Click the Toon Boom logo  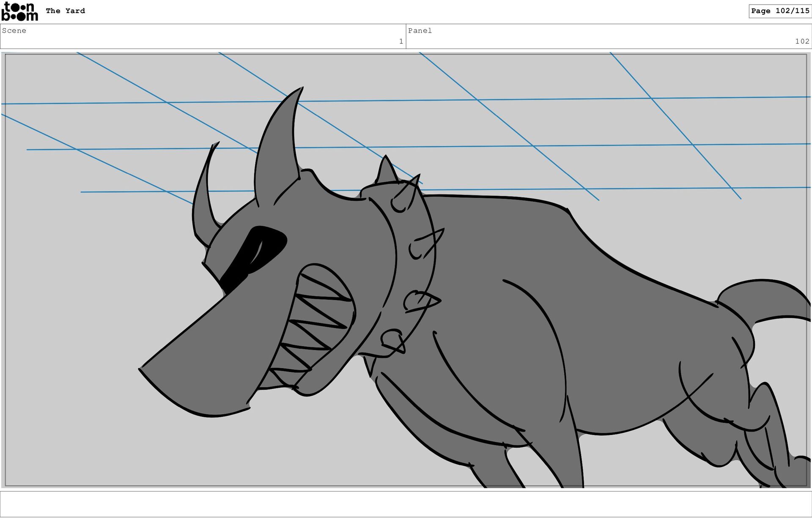[x=20, y=11]
